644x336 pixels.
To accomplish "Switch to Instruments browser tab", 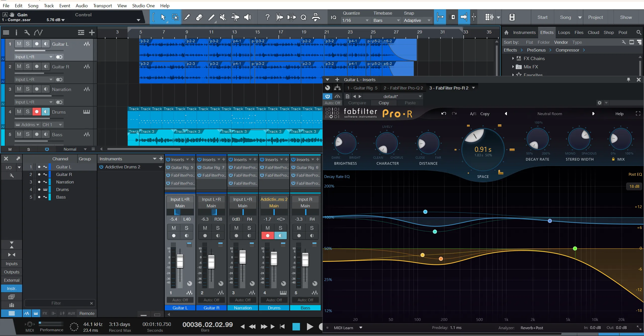I will coord(524,32).
